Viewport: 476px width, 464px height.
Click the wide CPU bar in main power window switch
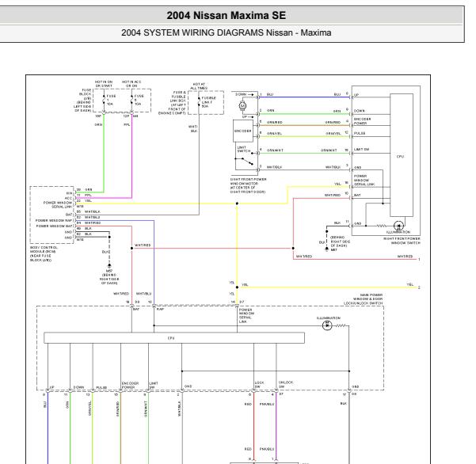(174, 338)
